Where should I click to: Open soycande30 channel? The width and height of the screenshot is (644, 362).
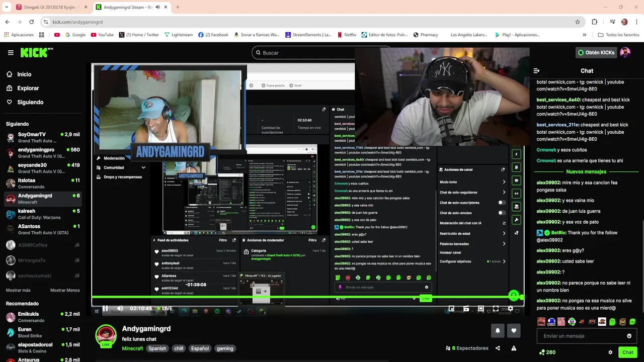pos(43,168)
